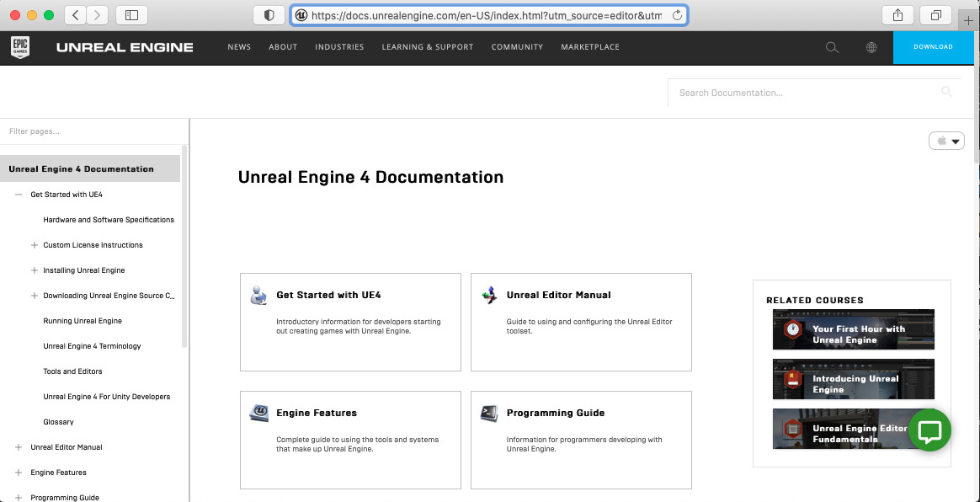Collapse the Get Started with UE4 section
The height and width of the screenshot is (502, 980).
[x=18, y=195]
